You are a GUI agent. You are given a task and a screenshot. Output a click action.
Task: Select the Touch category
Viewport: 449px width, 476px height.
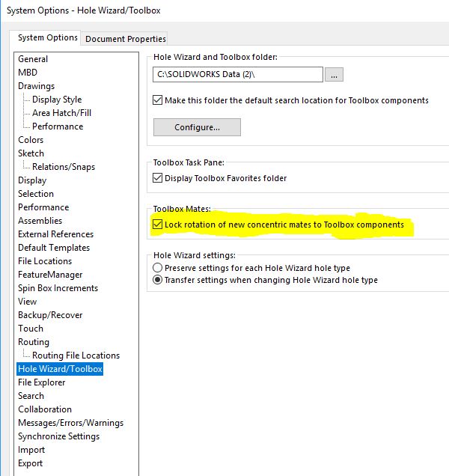[x=31, y=329]
